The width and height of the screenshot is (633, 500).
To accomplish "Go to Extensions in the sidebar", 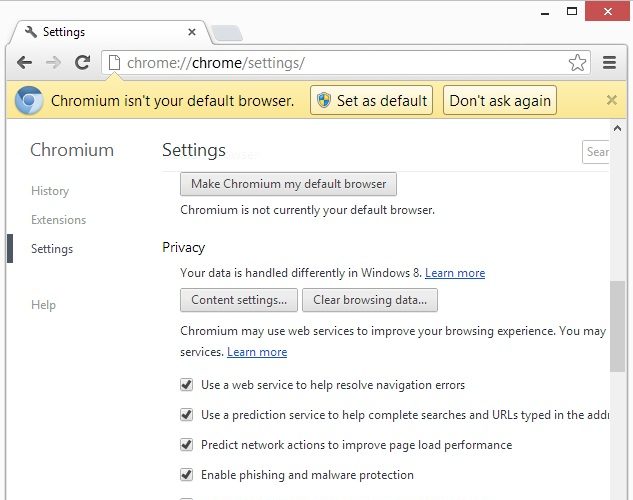I will click(58, 220).
